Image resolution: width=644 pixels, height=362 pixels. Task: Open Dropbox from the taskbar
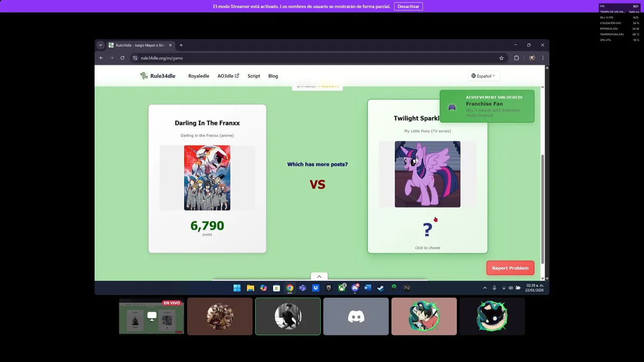click(x=315, y=288)
